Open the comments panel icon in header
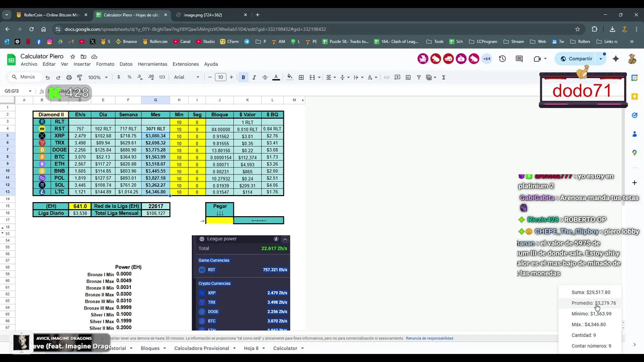Viewport: 644px width, 362px height. [519, 59]
